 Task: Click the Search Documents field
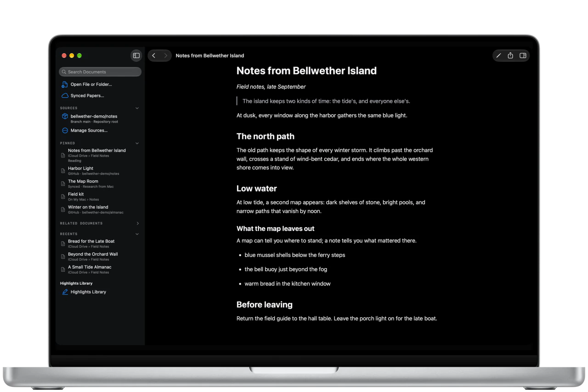100,72
